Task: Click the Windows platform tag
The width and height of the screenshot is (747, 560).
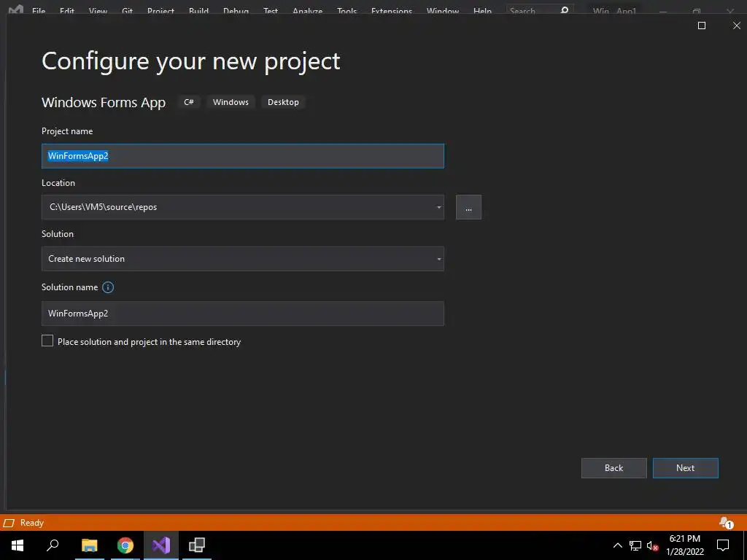Action: [x=231, y=102]
